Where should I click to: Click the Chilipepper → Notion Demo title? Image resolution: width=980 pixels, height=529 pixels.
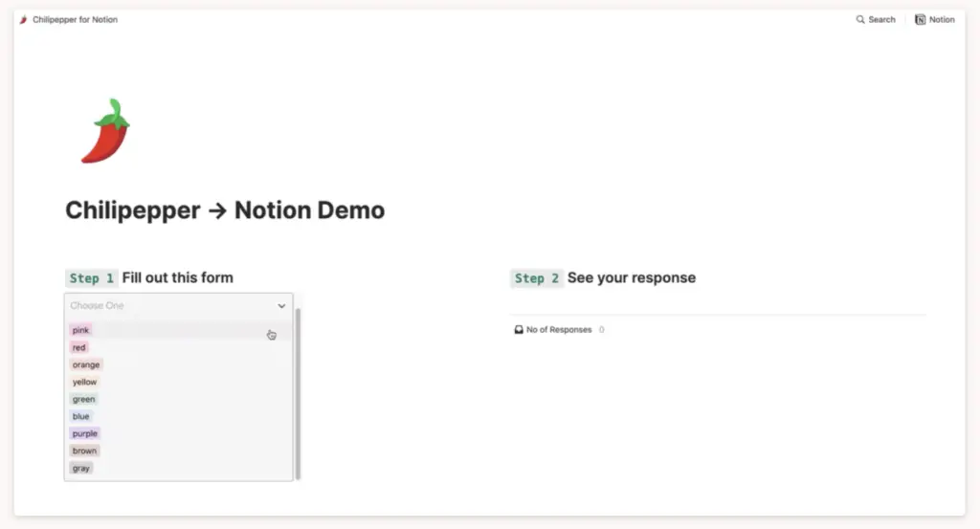point(225,210)
